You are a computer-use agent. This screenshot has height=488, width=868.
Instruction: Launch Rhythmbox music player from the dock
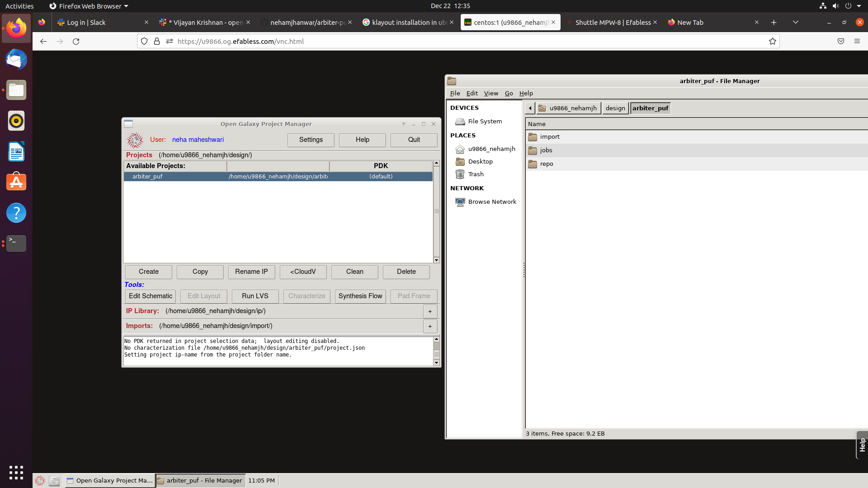[16, 121]
